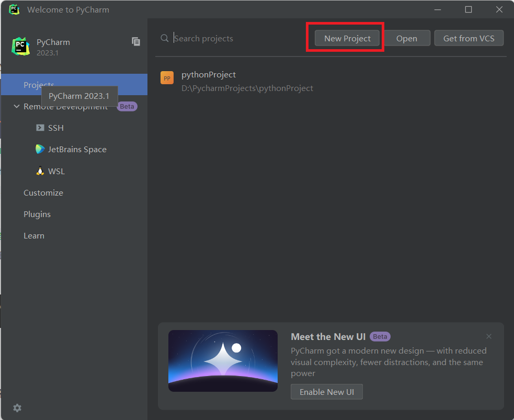514x420 pixels.
Task: Collapse the Remote Development section
Action: coord(17,106)
